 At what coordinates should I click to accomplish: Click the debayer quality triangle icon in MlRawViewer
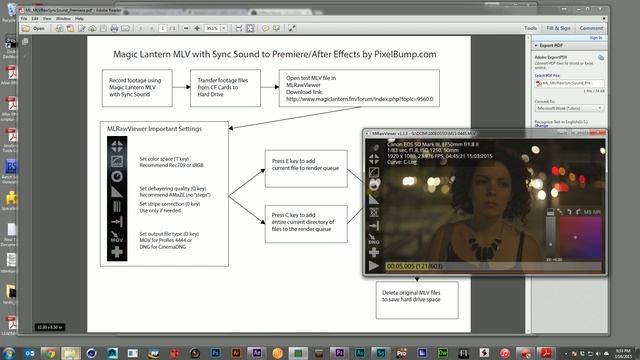[x=374, y=199]
